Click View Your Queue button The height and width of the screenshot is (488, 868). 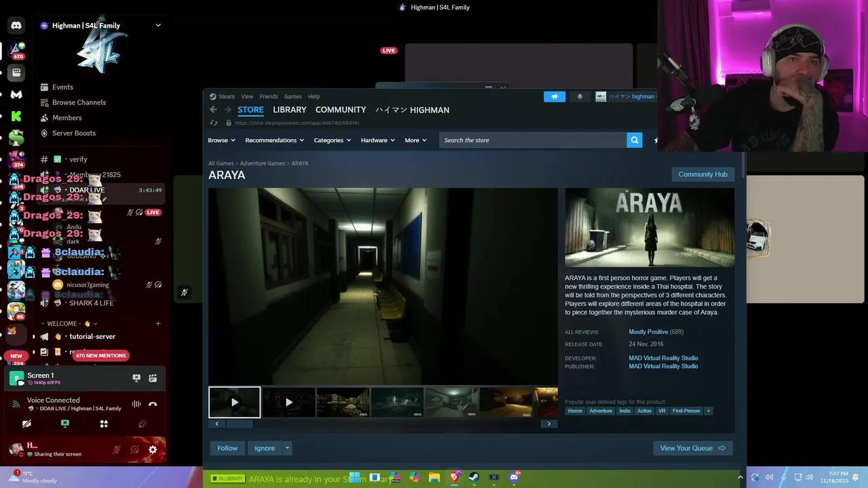(692, 448)
